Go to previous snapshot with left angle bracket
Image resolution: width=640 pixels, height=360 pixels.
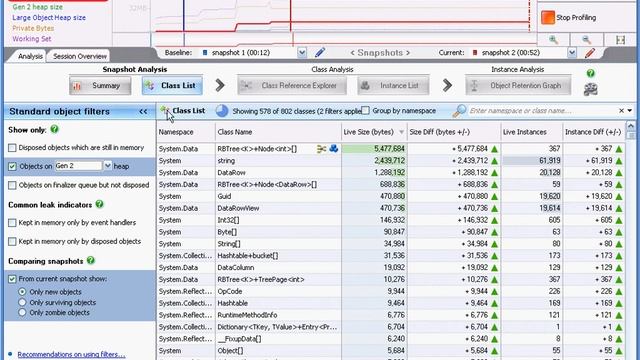tap(352, 53)
